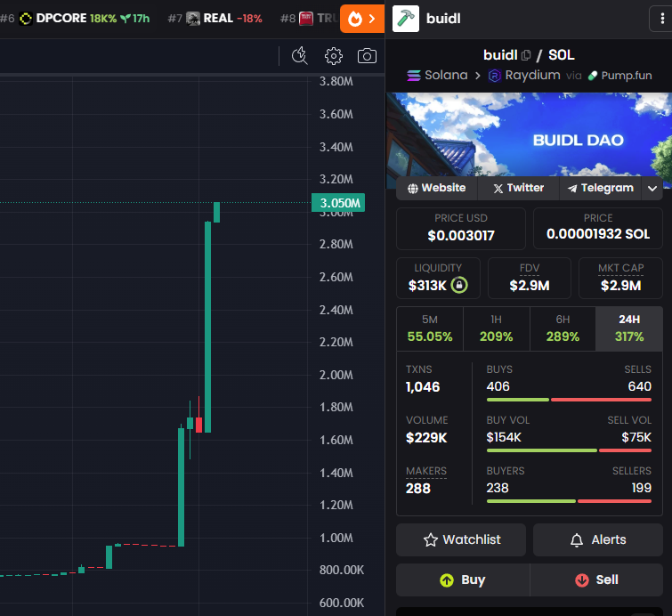This screenshot has height=616, width=672.
Task: Click the buy vol versus sell vol bar
Action: point(569,450)
